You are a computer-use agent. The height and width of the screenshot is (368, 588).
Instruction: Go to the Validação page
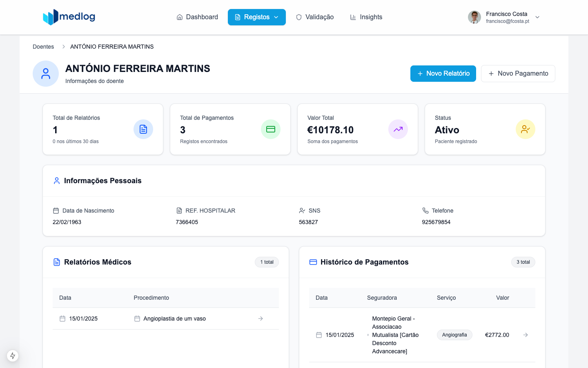315,17
